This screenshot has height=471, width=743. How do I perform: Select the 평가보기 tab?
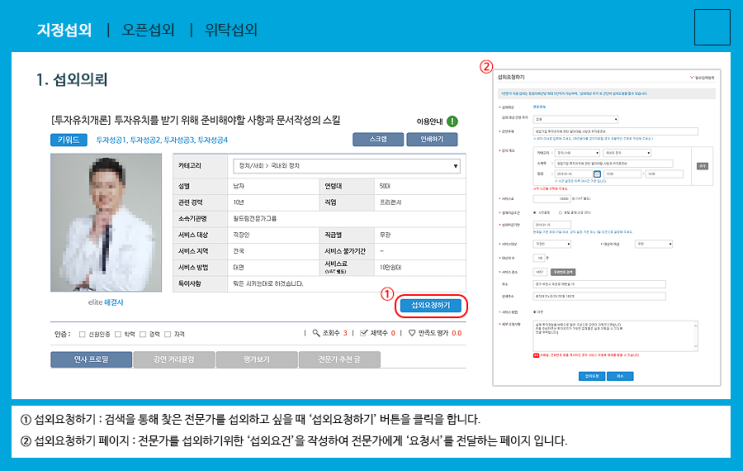point(257,360)
